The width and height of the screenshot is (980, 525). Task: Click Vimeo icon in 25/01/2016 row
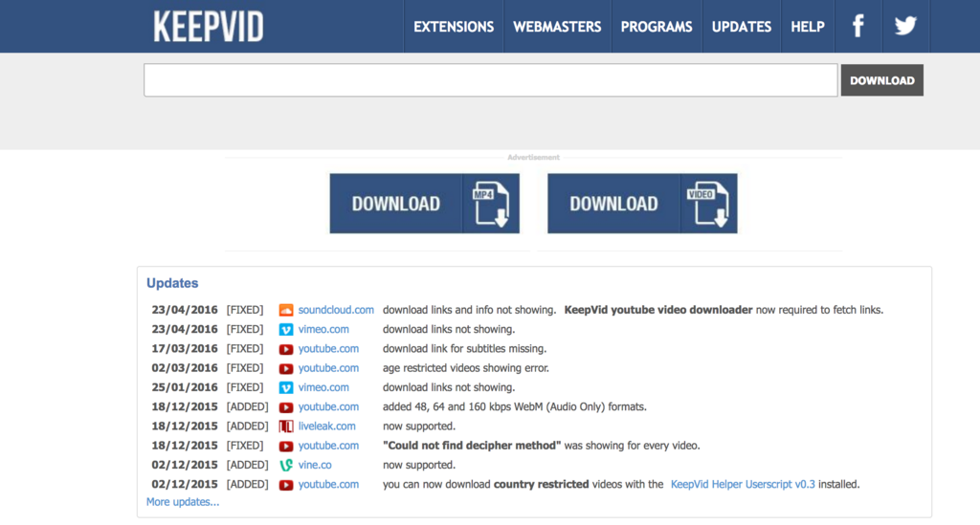pos(285,387)
